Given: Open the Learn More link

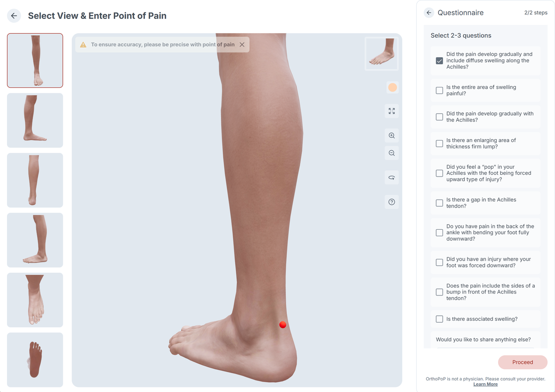Looking at the screenshot, I should (x=486, y=384).
